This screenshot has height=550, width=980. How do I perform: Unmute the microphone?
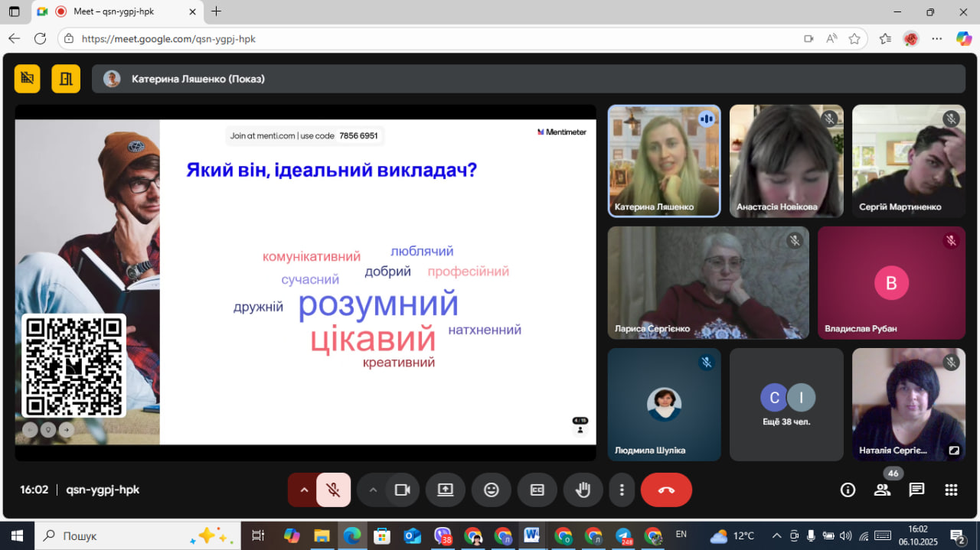click(x=333, y=490)
